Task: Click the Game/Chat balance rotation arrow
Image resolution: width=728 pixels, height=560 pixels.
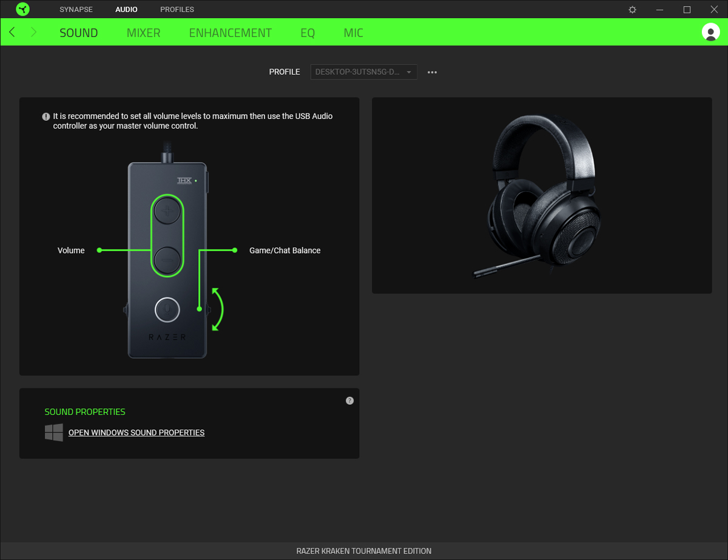Action: click(x=217, y=309)
